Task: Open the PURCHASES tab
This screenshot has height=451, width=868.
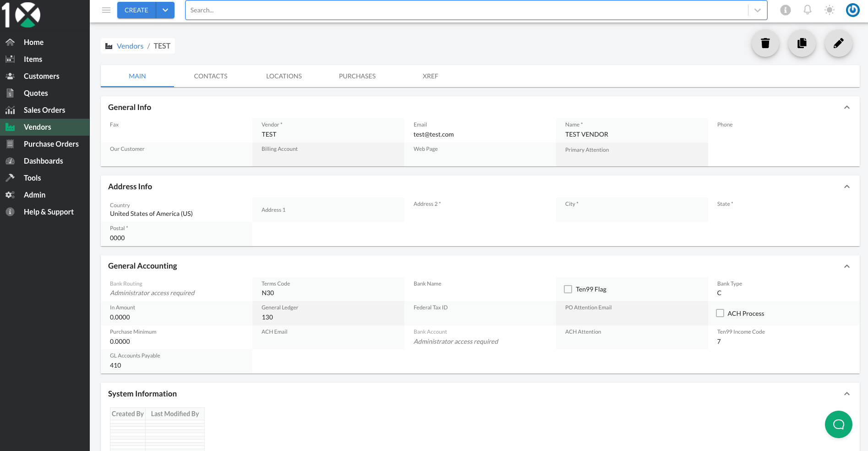Action: (357, 76)
